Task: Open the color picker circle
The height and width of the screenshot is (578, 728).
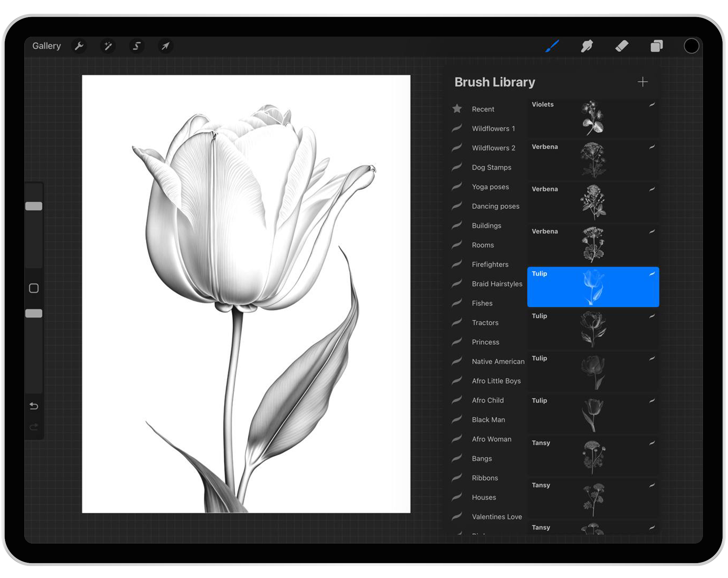Action: 691,46
